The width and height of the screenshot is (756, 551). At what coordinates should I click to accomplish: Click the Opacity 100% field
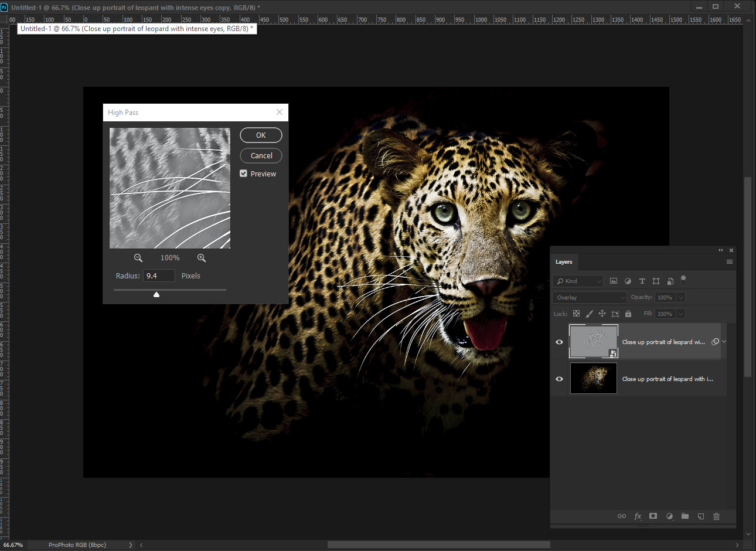(665, 298)
